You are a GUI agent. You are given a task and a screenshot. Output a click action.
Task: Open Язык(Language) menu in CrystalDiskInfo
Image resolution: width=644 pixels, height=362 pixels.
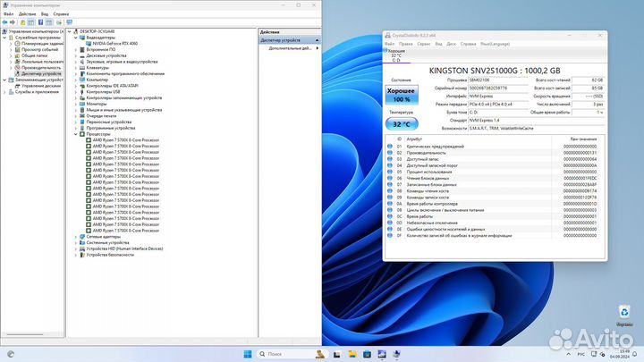pyautogui.click(x=495, y=44)
